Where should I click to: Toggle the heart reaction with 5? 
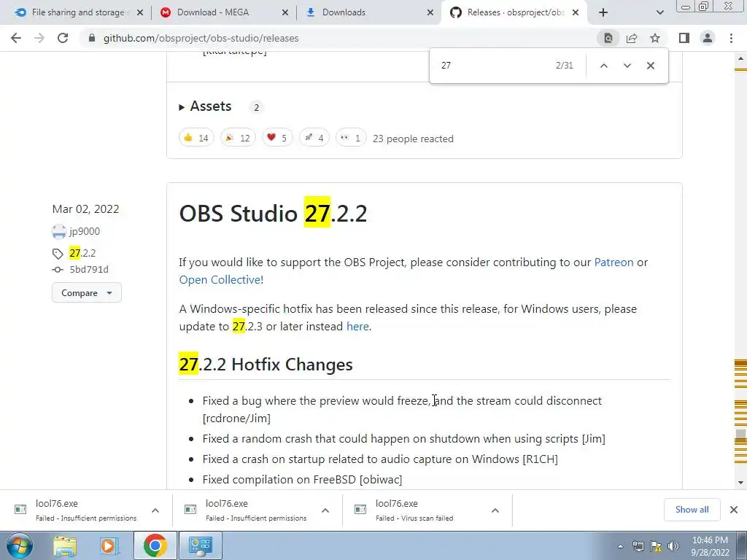click(277, 138)
